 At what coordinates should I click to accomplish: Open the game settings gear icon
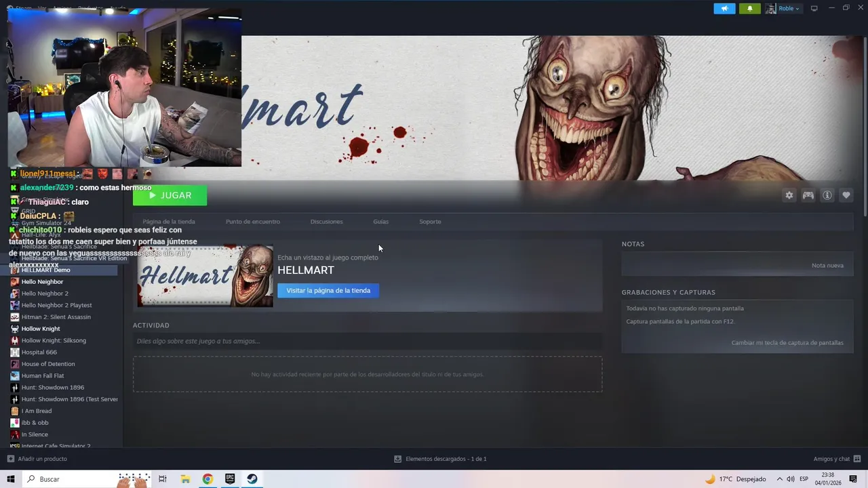[789, 195]
